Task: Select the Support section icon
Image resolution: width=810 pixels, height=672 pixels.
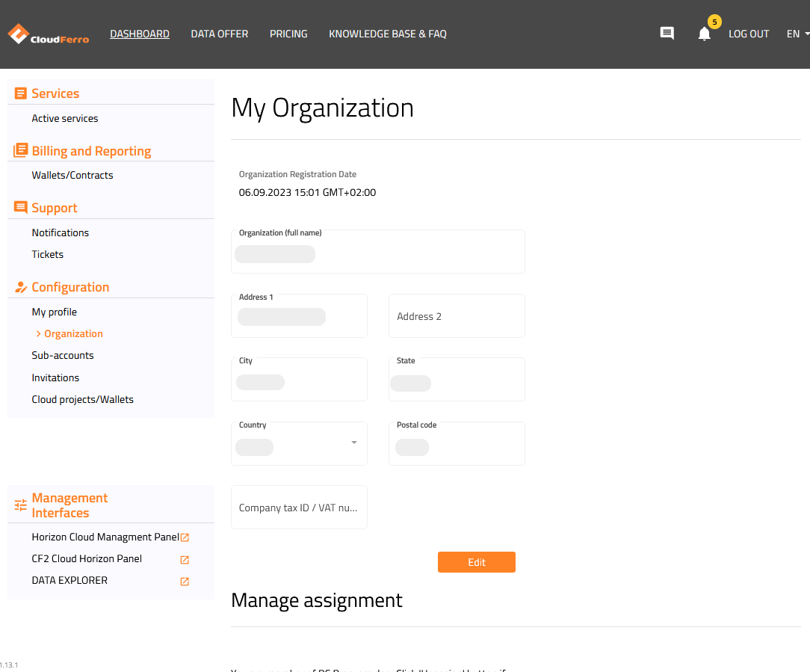Action: click(20, 207)
